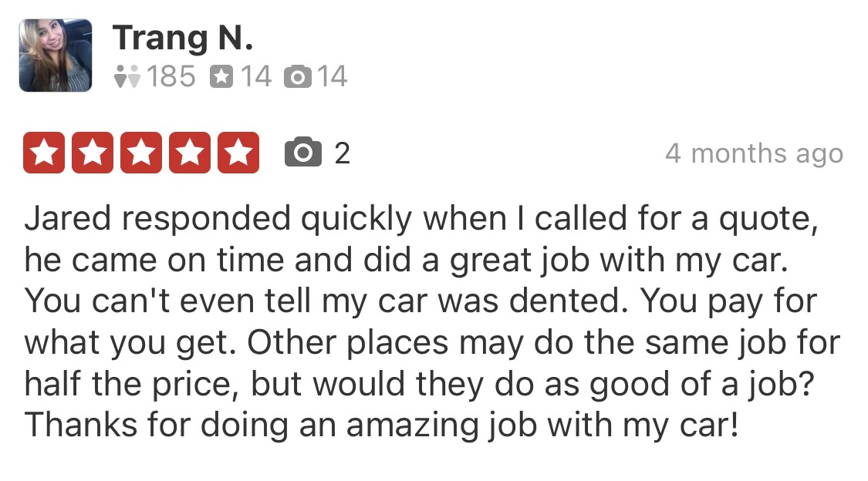Screen dimensions: 868x481
Task: Click the reviewer name Trang N.
Action: 183,37
